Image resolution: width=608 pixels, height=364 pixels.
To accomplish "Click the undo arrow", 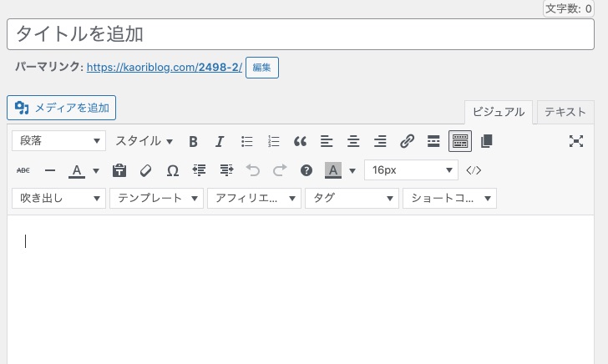I will (x=253, y=170).
